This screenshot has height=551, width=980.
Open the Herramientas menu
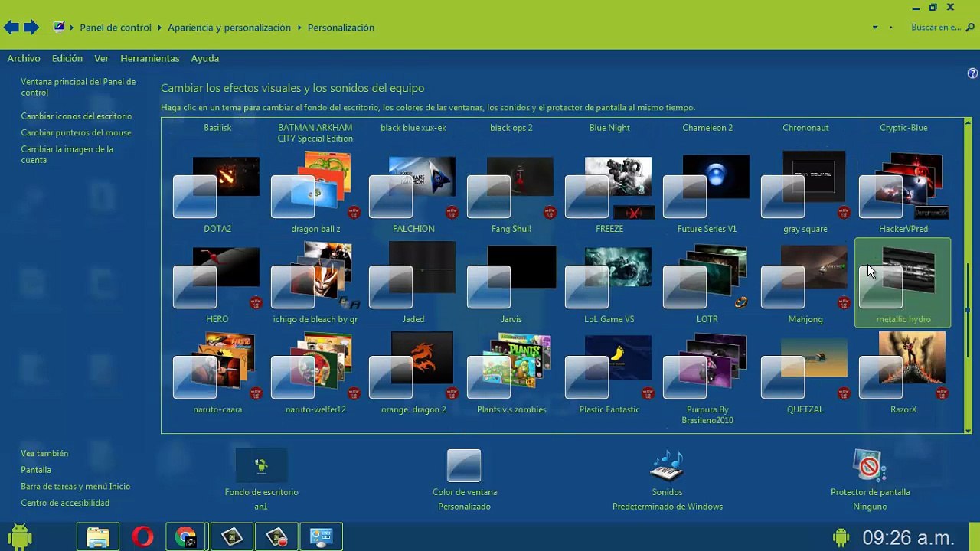click(x=150, y=58)
